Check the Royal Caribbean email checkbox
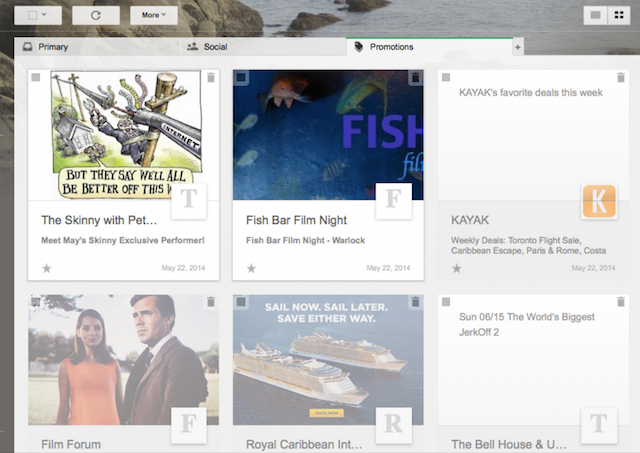Screen dimensions: 640x453 pyautogui.click(x=241, y=302)
